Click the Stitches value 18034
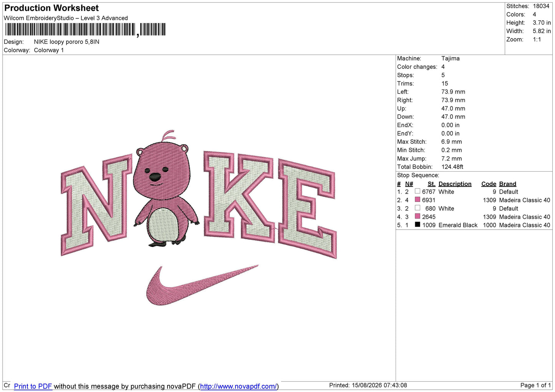 [x=541, y=6]
